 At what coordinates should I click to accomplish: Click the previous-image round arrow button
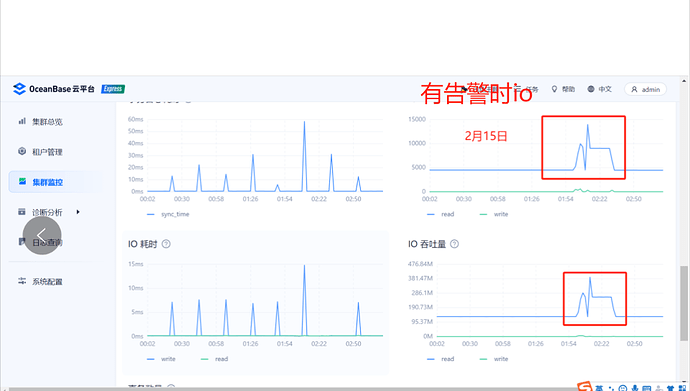coord(42,235)
